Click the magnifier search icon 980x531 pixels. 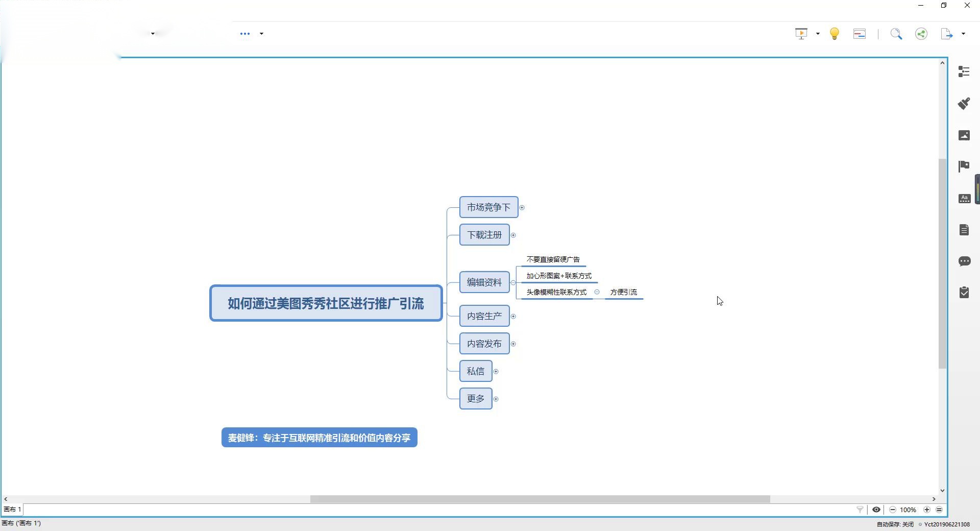pos(896,34)
